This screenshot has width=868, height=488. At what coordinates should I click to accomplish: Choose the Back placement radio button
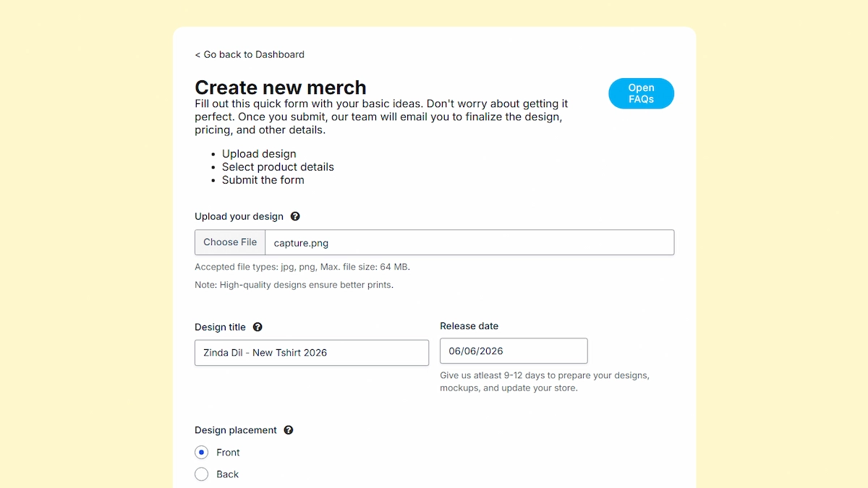tap(202, 474)
